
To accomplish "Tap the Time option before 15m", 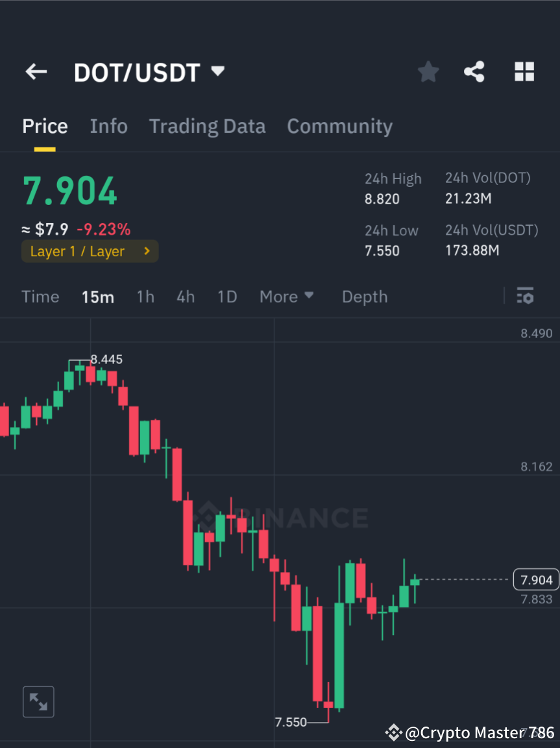I will 40,296.
